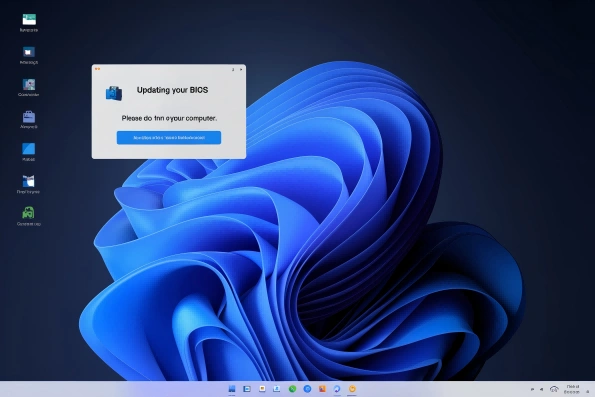Image resolution: width=595 pixels, height=397 pixels.
Task: Open the Start menu from the taskbar
Action: [232, 389]
